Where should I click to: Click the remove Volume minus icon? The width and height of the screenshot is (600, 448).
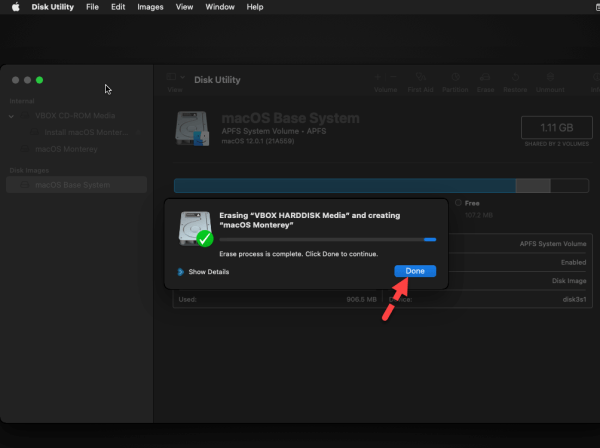[x=393, y=77]
